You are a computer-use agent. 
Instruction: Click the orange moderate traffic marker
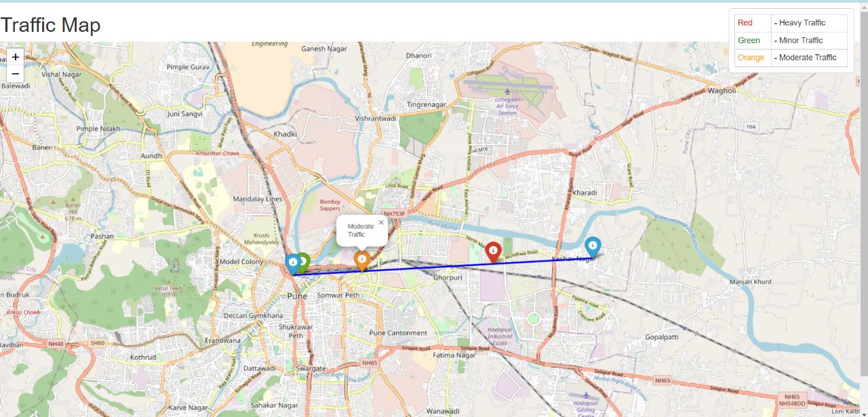point(362,261)
